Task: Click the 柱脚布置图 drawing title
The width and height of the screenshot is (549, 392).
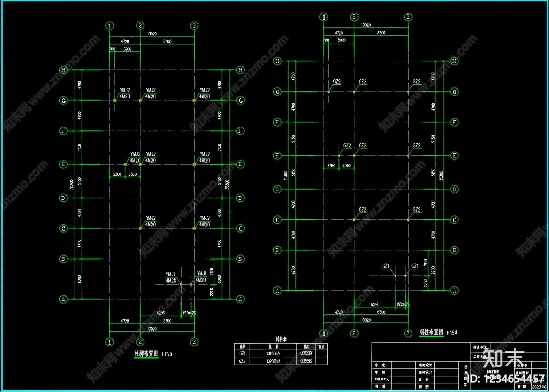Action: tap(146, 354)
